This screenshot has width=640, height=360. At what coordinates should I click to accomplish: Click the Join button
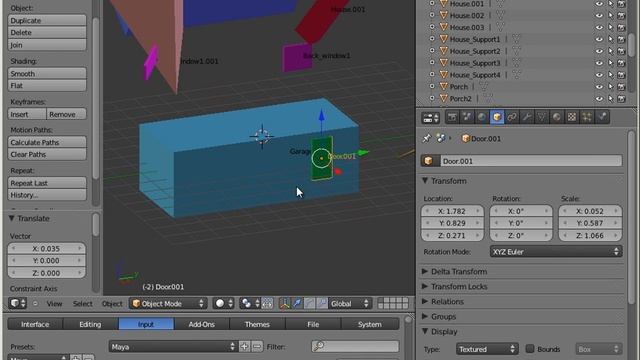coord(47,44)
